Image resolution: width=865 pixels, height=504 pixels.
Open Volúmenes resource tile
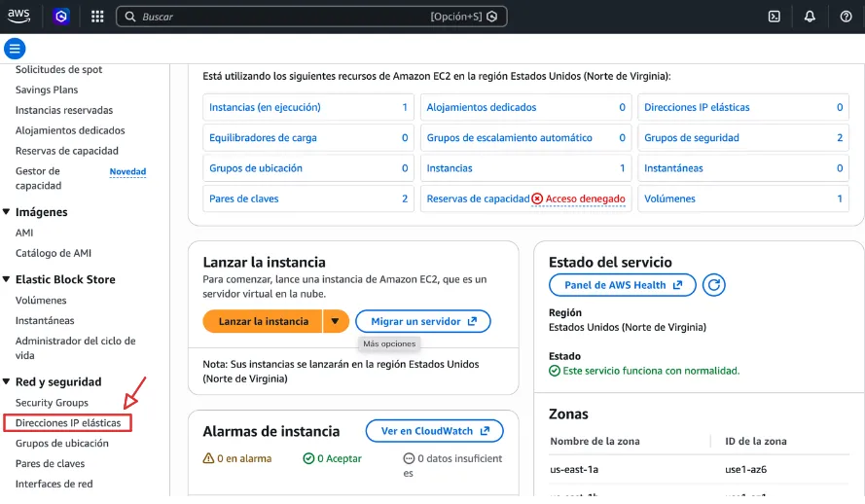(x=743, y=198)
